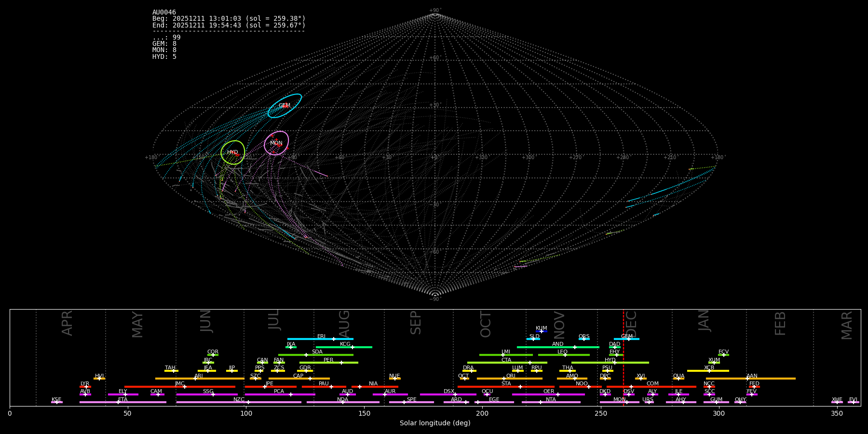The width and height of the screenshot is (868, 434).
Task: Click the MAR month label
Action: point(847,325)
